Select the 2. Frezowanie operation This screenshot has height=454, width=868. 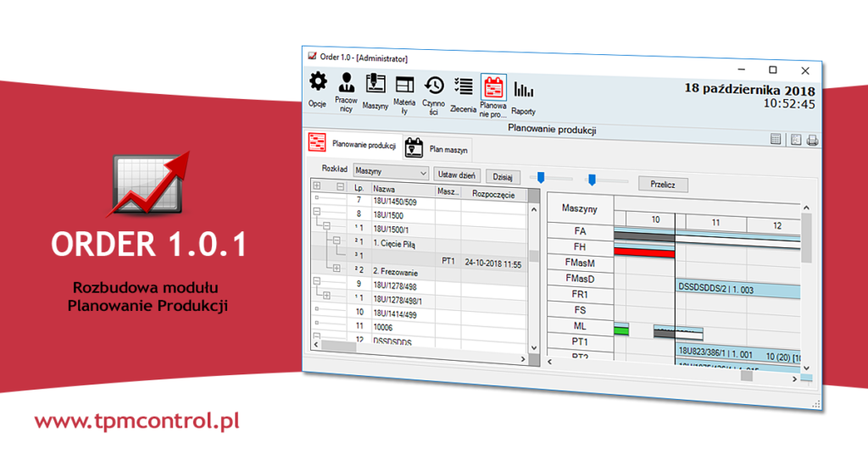(395, 272)
